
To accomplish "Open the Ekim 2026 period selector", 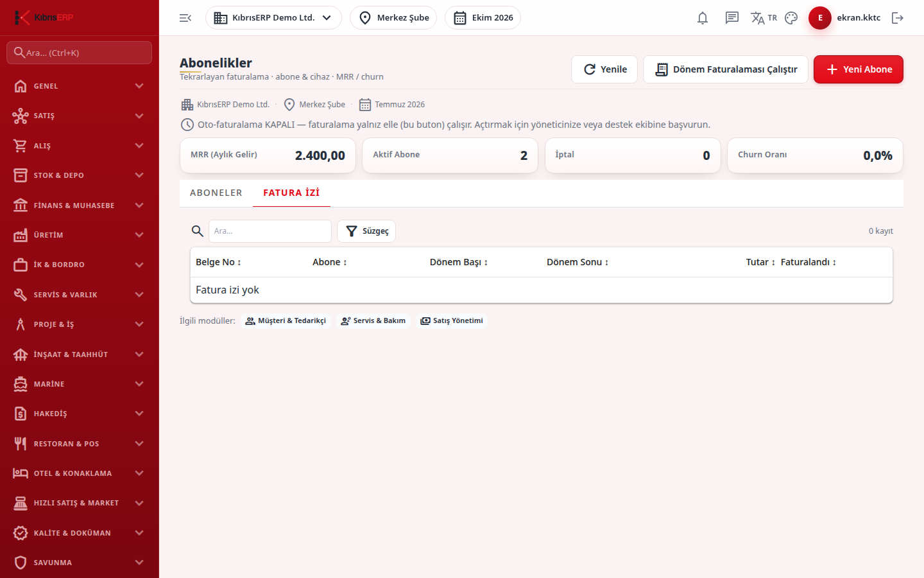I will click(x=483, y=18).
